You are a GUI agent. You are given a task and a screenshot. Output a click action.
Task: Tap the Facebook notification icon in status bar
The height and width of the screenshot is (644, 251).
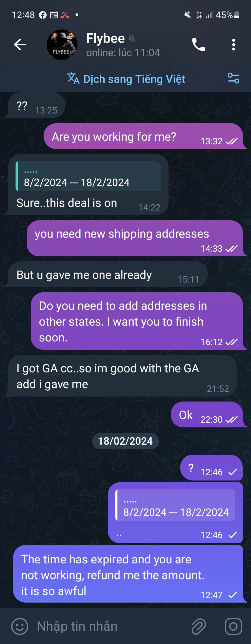pyautogui.click(x=42, y=15)
